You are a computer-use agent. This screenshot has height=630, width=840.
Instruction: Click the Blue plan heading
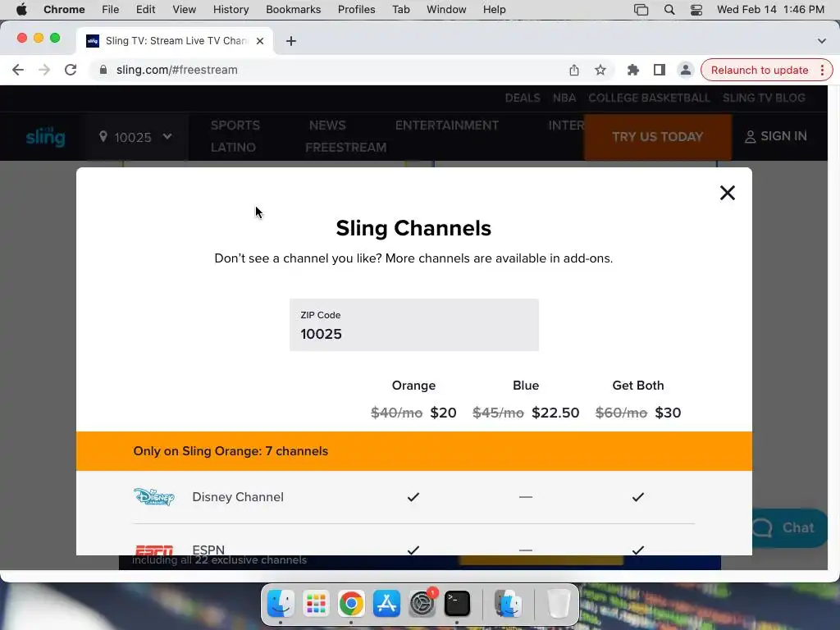(x=526, y=386)
